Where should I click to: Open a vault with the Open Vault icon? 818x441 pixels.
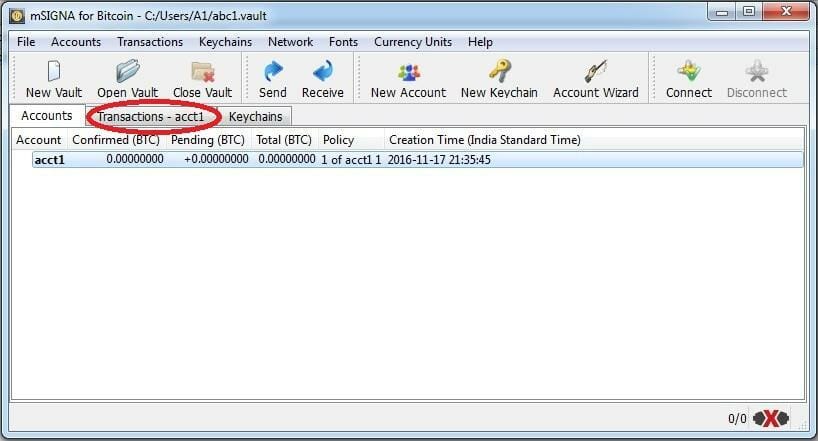point(128,71)
